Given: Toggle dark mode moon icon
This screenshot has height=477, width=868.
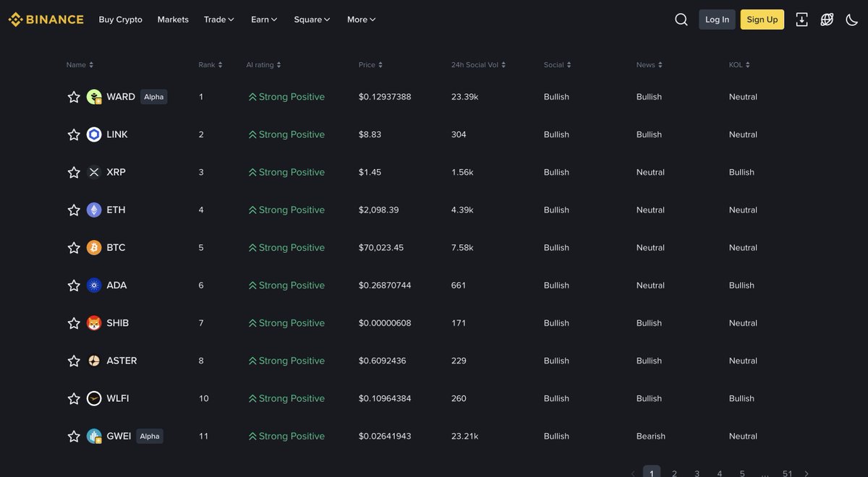Looking at the screenshot, I should 852,20.
